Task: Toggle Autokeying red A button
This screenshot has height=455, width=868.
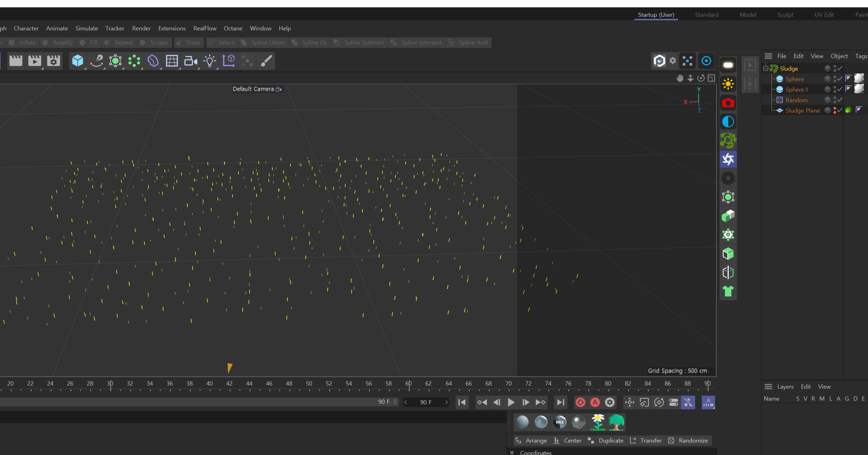Action: tap(595, 402)
